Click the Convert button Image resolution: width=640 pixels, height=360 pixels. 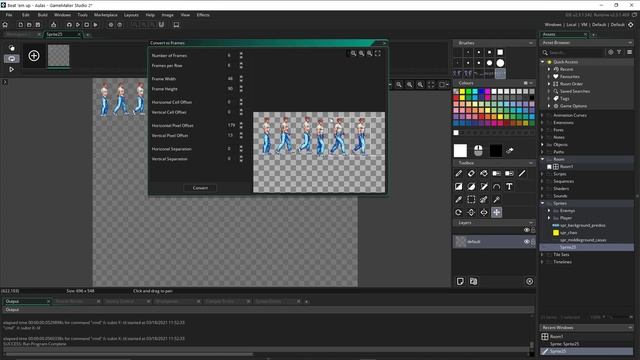[x=200, y=188]
